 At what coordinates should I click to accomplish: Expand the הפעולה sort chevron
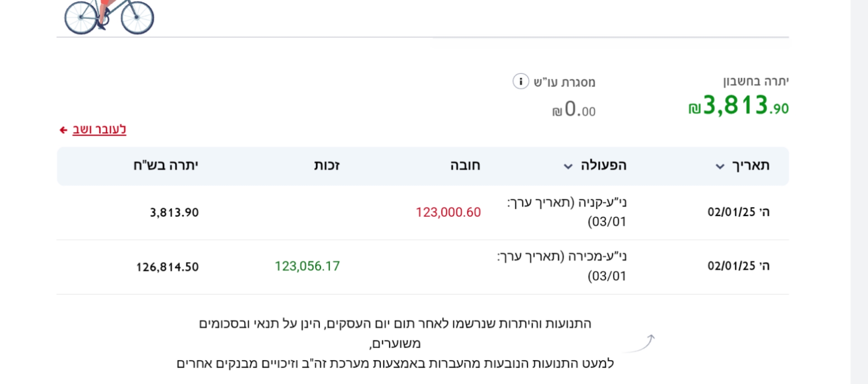point(568,166)
